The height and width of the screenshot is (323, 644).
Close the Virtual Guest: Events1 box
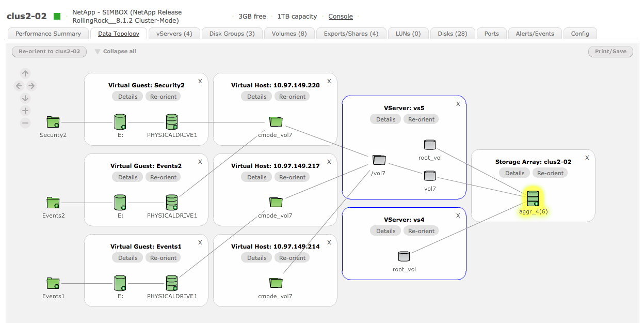200,242
